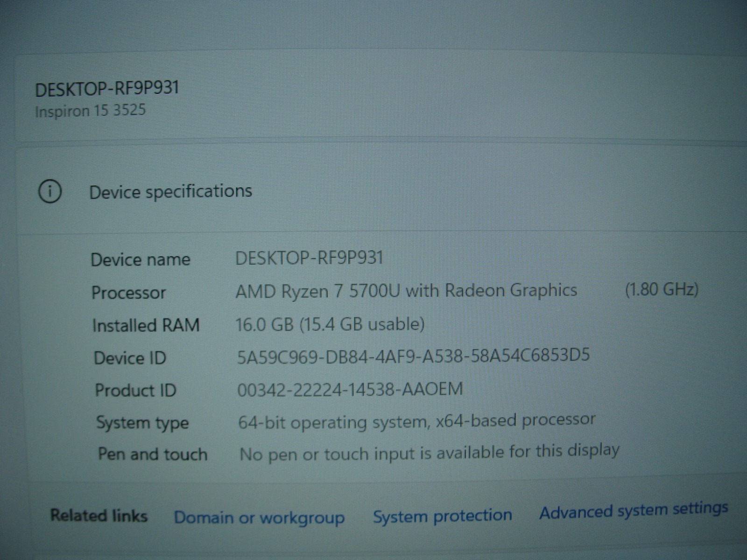Select 16.0 GB (15.4 GB usable) value
This screenshot has width=747, height=560.
click(330, 324)
